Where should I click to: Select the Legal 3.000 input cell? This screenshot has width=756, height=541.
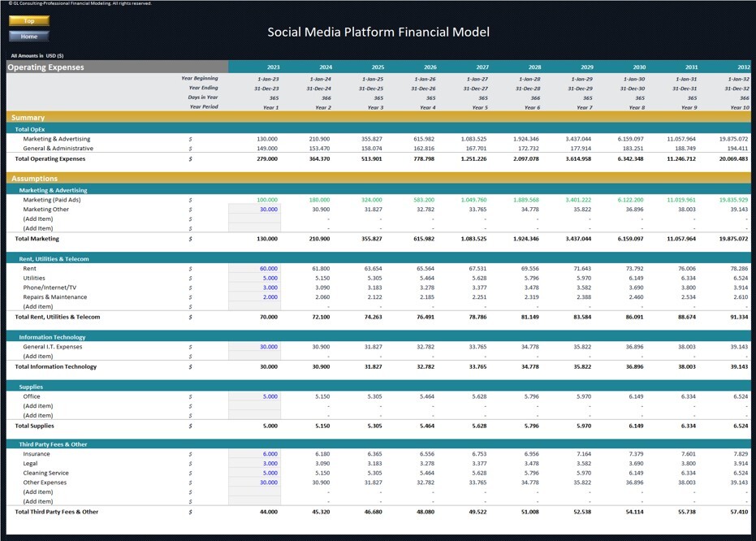254,463
